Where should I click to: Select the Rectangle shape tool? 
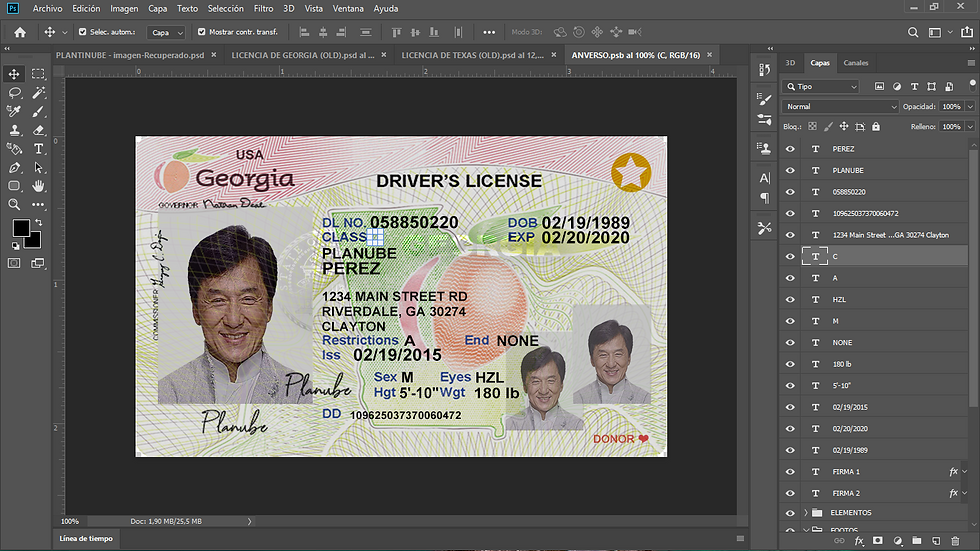[x=14, y=186]
